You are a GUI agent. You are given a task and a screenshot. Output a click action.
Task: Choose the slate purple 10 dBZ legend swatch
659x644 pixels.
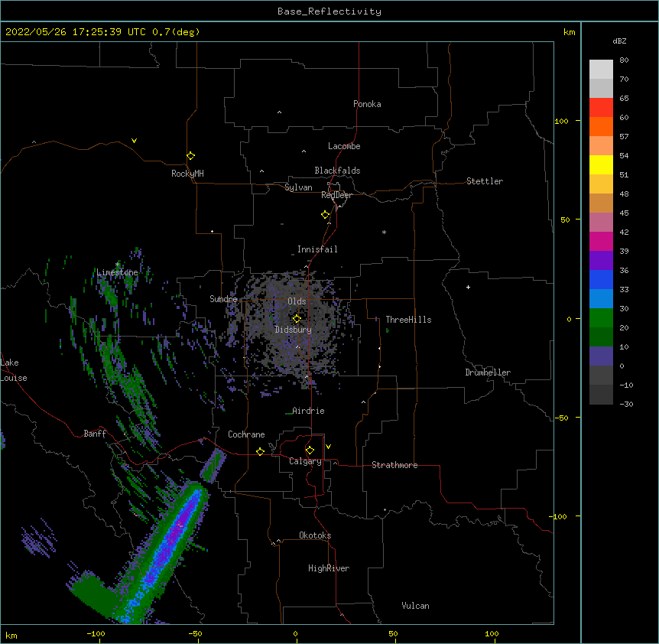point(601,356)
